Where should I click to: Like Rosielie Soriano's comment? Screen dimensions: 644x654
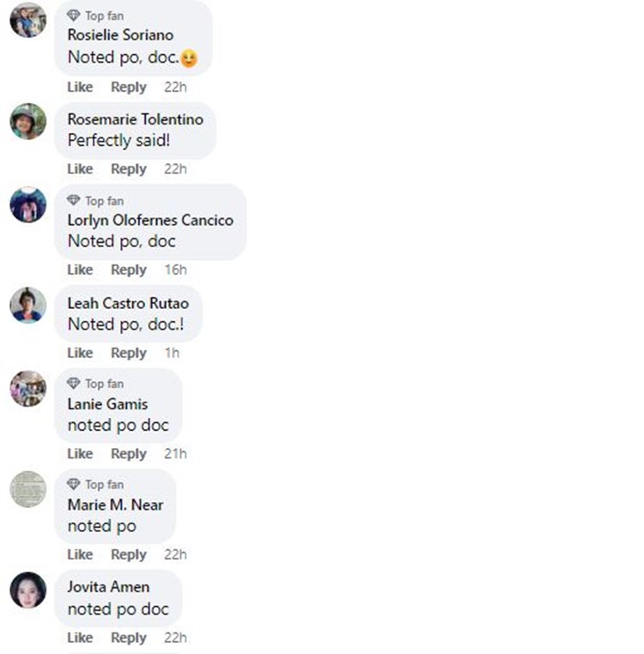point(80,88)
